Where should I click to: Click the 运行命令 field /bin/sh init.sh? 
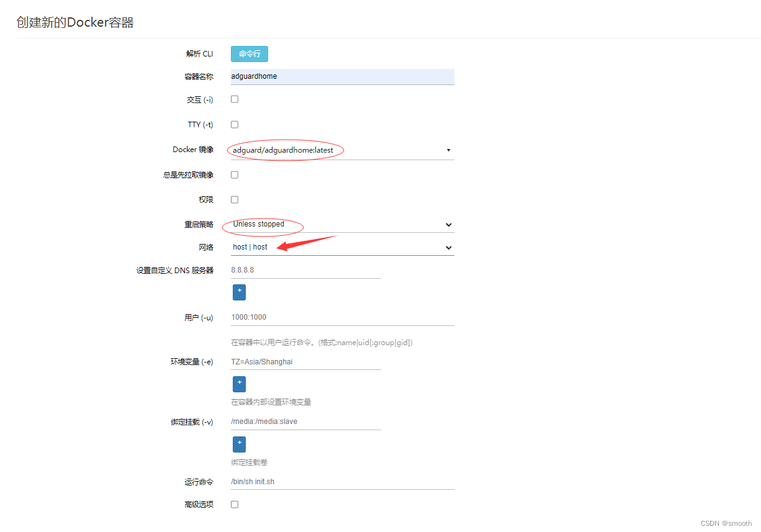(342, 482)
